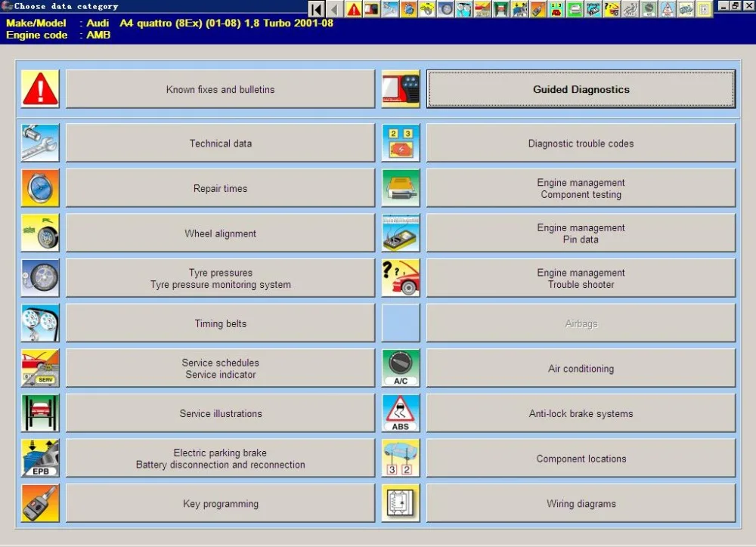The image size is (756, 547).
Task: Jump to first page with skip-back arrow
Action: click(316, 9)
